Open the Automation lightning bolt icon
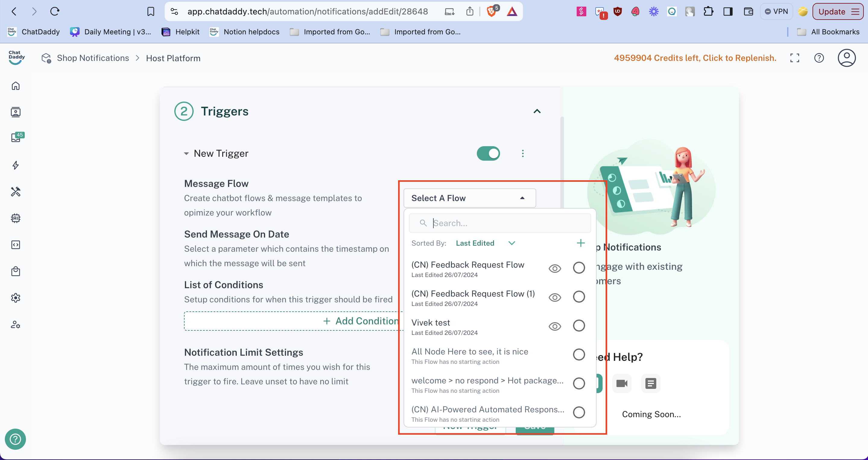 pyautogui.click(x=15, y=165)
